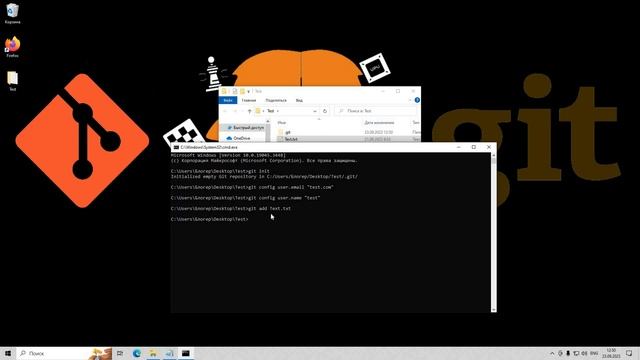Minimize the Command Prompt window
The width and height of the screenshot is (640, 360).
click(458, 147)
